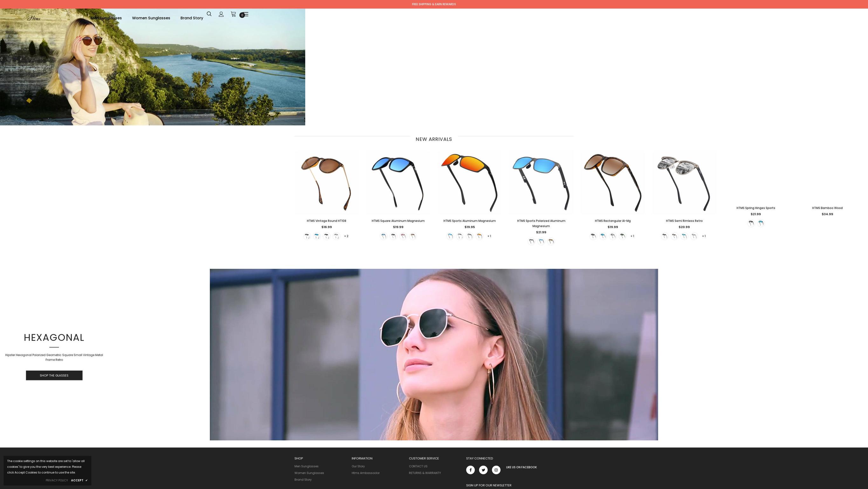Open the Facebook social icon
Viewport: 868px width, 489px height.
pos(470,470)
